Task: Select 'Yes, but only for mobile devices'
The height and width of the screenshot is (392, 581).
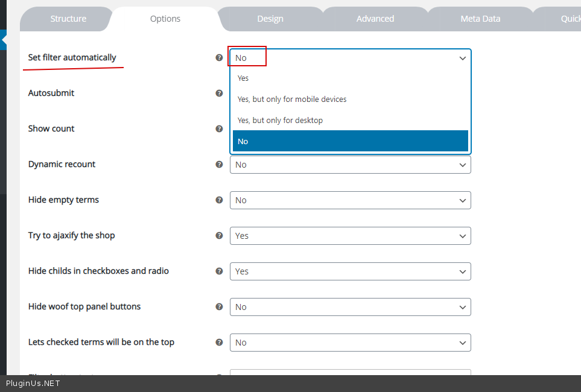Action: 292,100
